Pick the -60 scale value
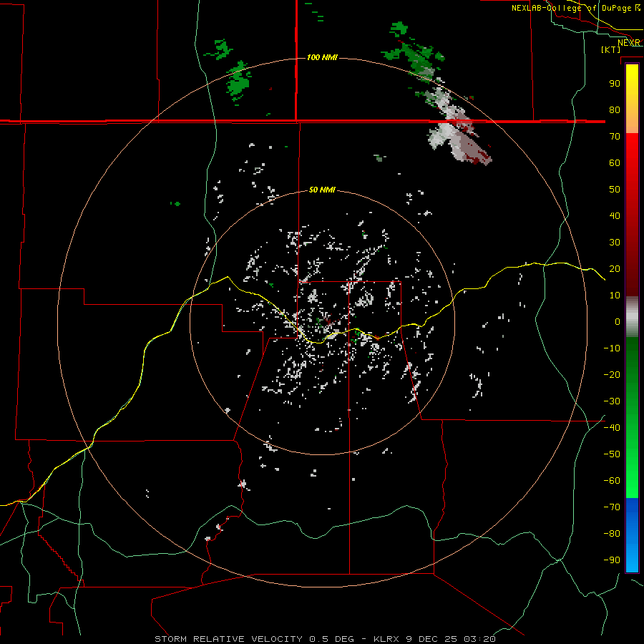Image resolution: width=644 pixels, height=644 pixels. tap(612, 481)
